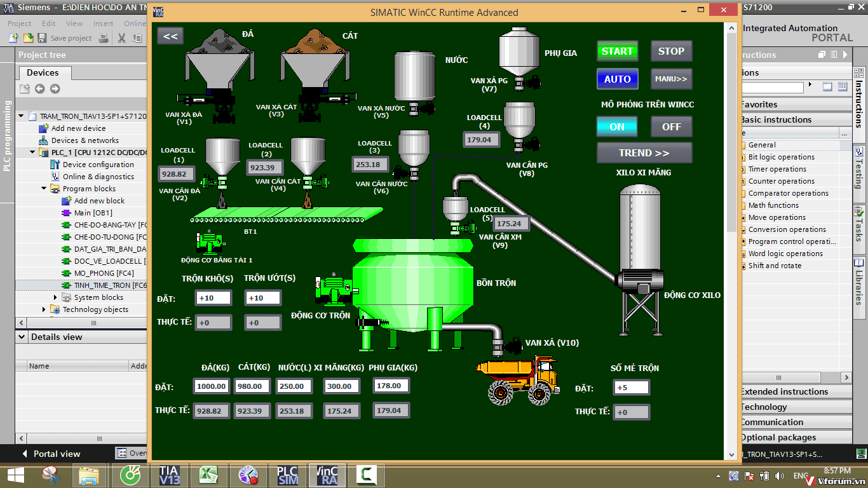Screen dimensions: 868x488
Task: Click the << back button
Action: pyautogui.click(x=170, y=36)
